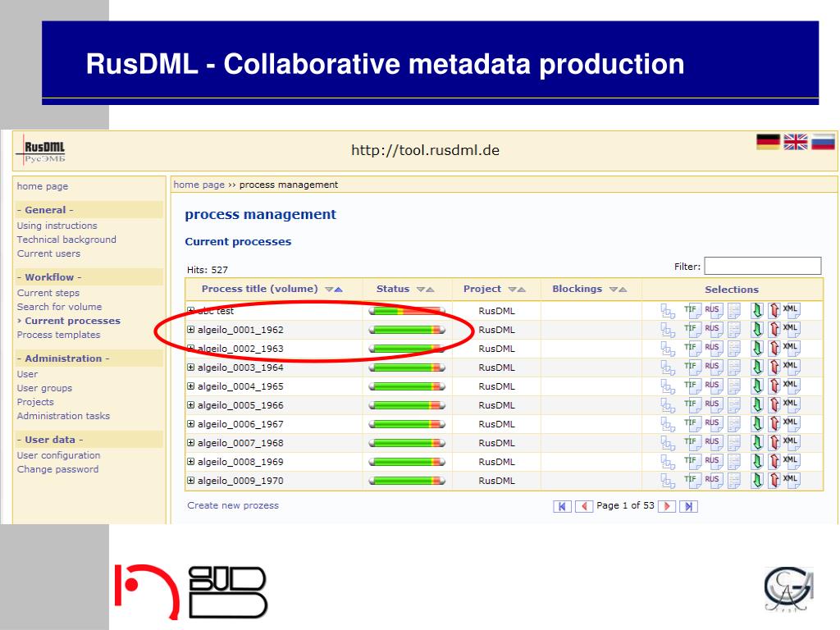Expand the algeilo_0008_1969 process row
Viewport: 840px width, 630px height.
pos(190,461)
